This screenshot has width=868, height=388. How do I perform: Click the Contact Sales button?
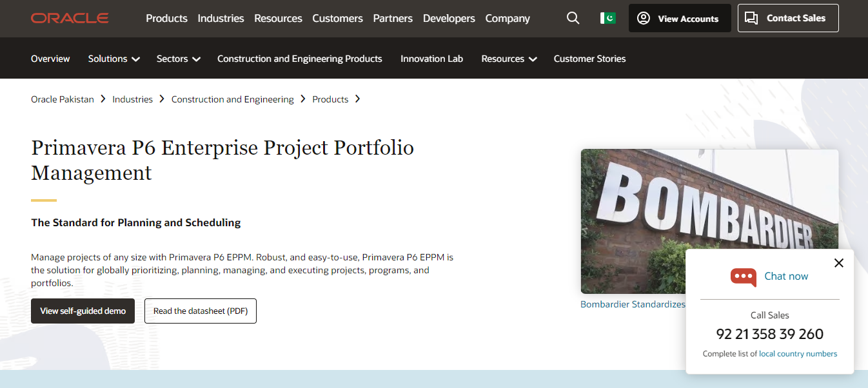click(x=787, y=18)
